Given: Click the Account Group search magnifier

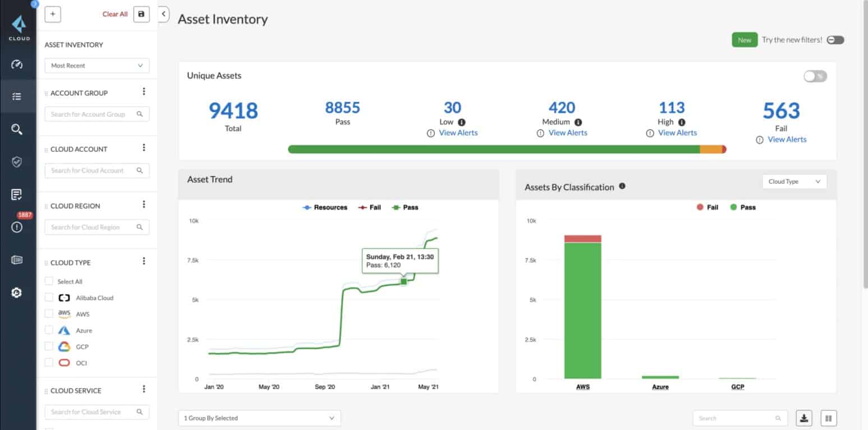Looking at the screenshot, I should click(140, 114).
